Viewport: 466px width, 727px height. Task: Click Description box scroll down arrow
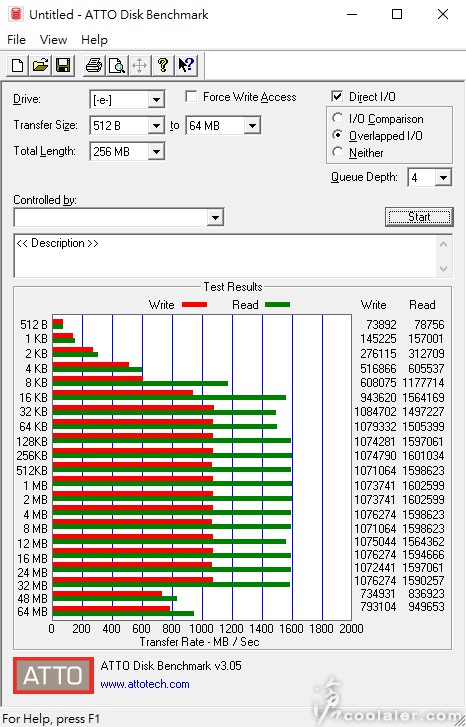(443, 268)
